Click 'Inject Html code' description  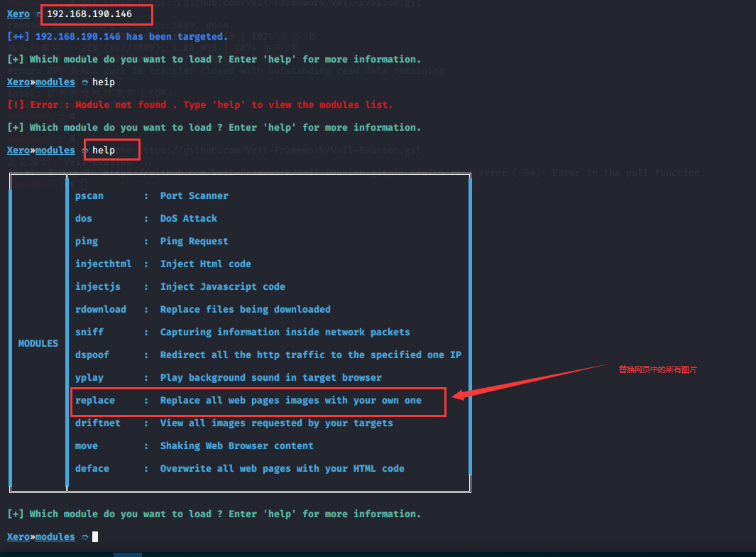coord(205,264)
